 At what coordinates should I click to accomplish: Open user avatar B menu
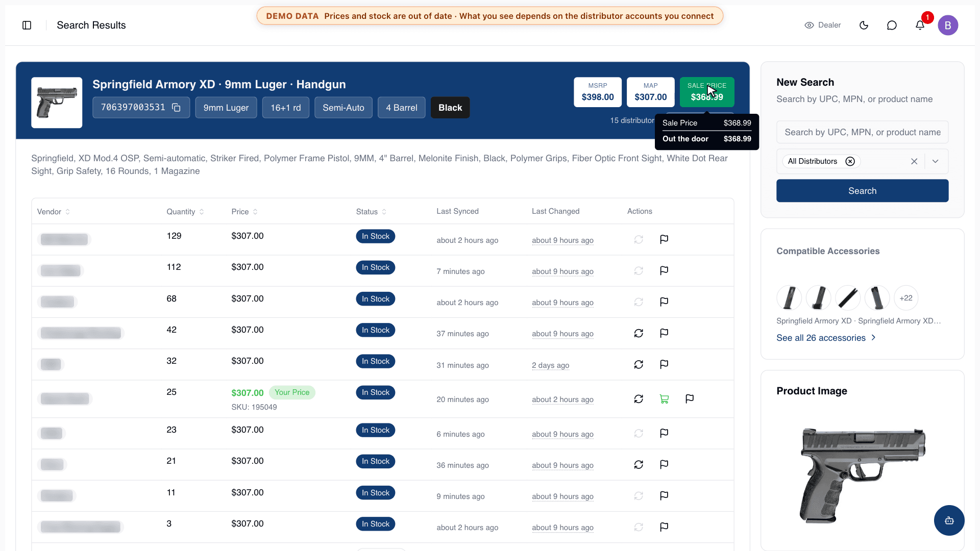tap(948, 25)
